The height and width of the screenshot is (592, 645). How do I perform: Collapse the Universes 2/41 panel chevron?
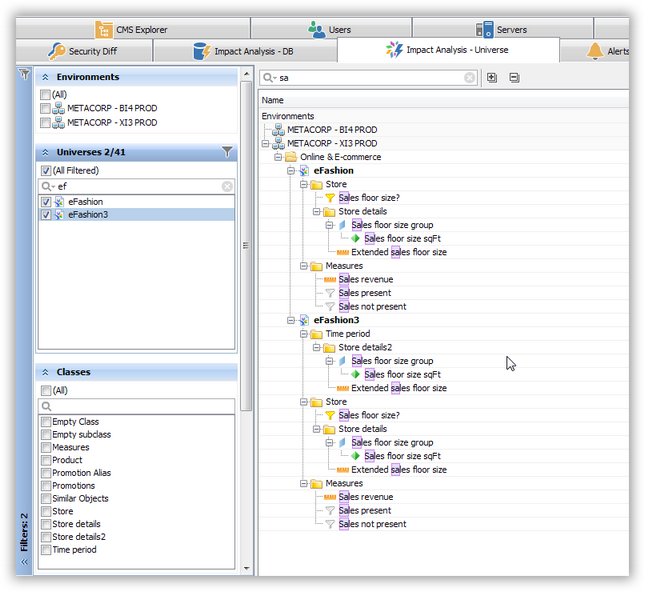46,152
